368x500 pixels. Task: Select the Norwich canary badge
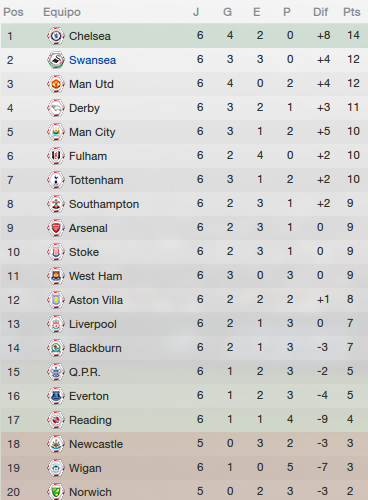56,492
